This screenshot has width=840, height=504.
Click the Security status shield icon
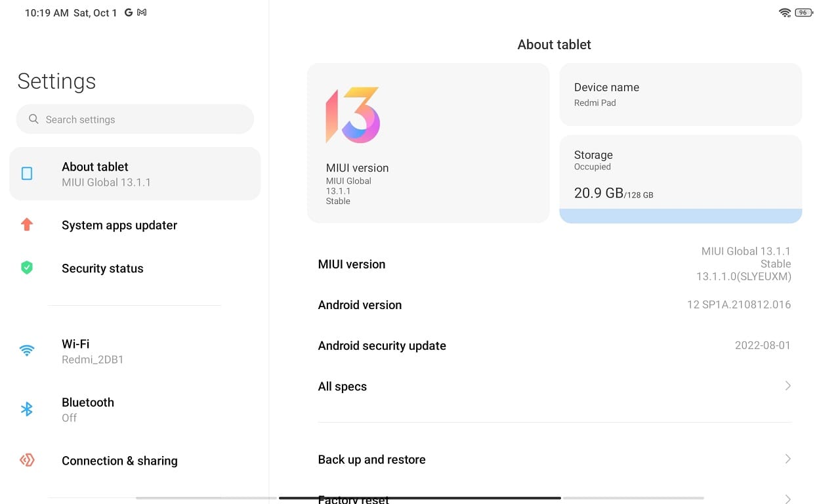[x=27, y=268]
